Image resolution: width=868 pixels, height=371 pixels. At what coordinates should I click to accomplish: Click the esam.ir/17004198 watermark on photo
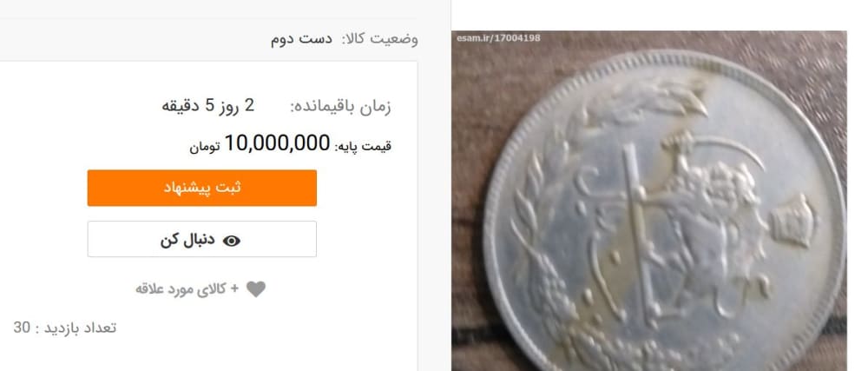coord(497,38)
